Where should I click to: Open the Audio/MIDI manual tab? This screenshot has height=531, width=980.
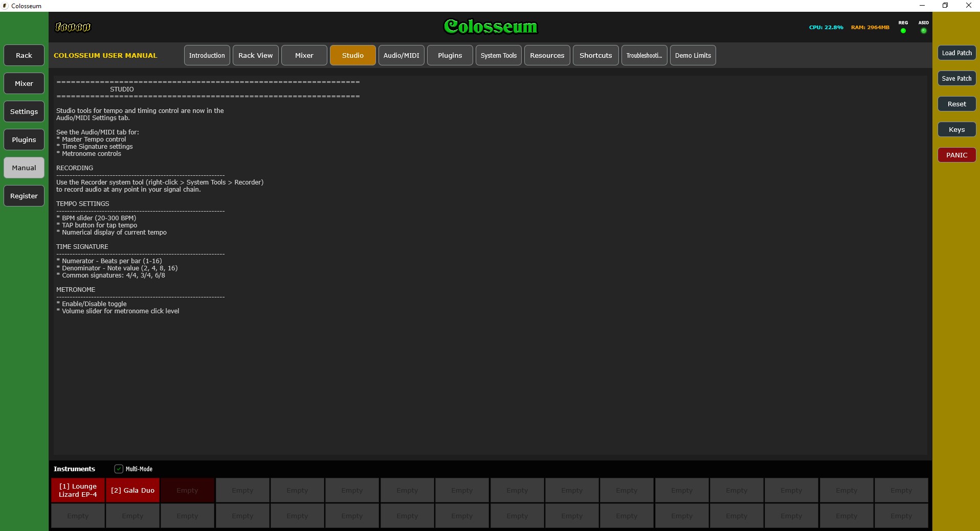coord(401,55)
